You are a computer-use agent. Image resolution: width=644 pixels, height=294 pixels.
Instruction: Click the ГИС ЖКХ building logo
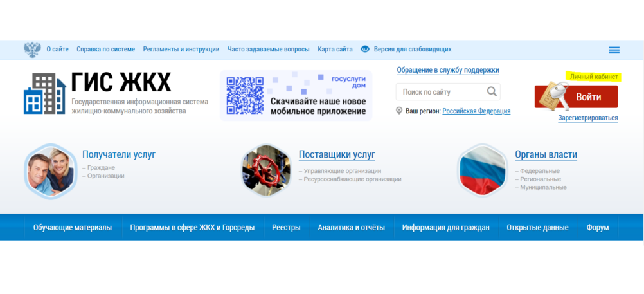44,93
